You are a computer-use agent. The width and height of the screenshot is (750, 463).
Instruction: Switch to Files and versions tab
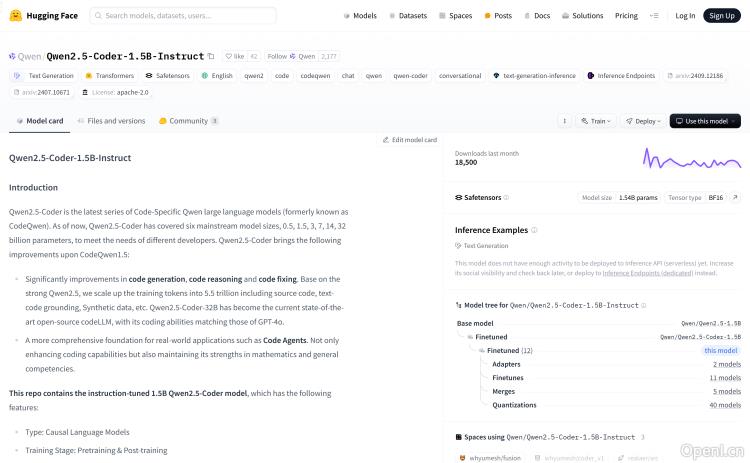(x=111, y=121)
